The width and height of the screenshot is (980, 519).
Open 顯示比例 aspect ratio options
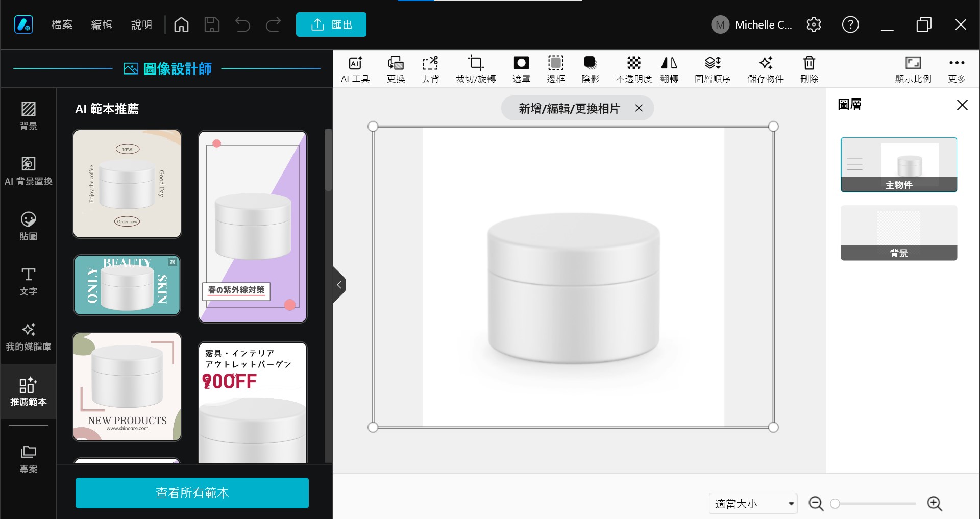(x=913, y=69)
